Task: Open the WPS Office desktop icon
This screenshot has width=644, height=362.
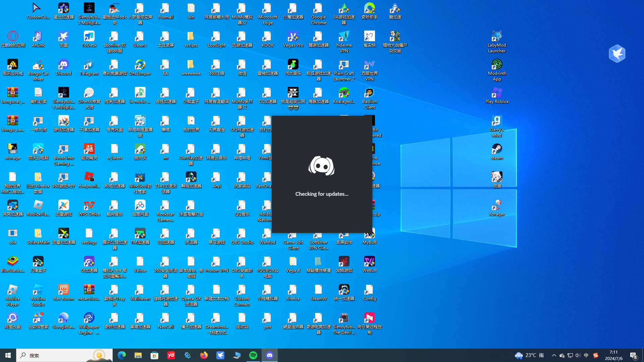Action: pos(89,208)
